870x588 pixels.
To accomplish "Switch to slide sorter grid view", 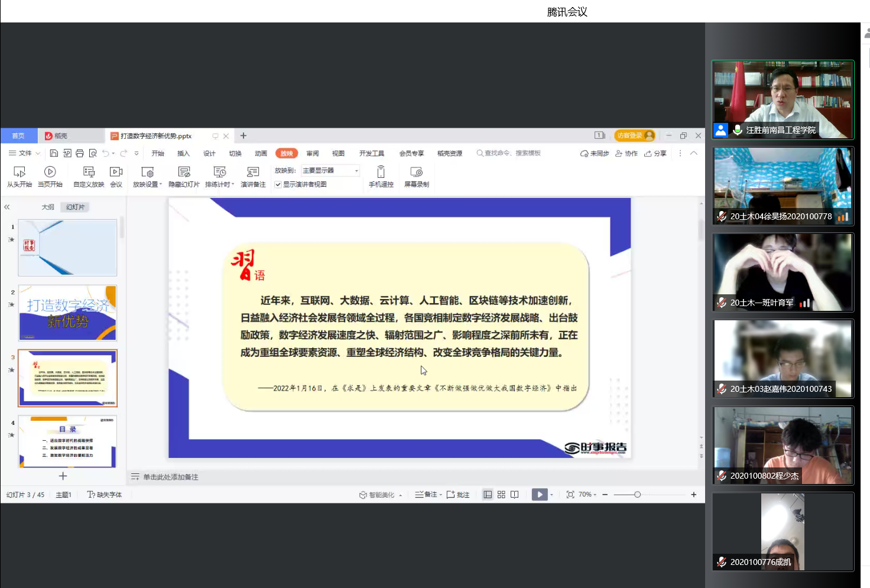I will 501,495.
